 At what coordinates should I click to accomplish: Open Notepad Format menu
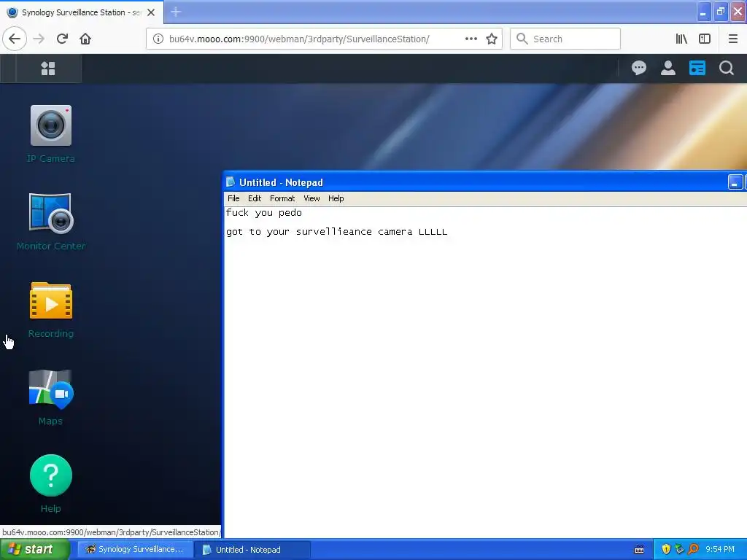(282, 198)
